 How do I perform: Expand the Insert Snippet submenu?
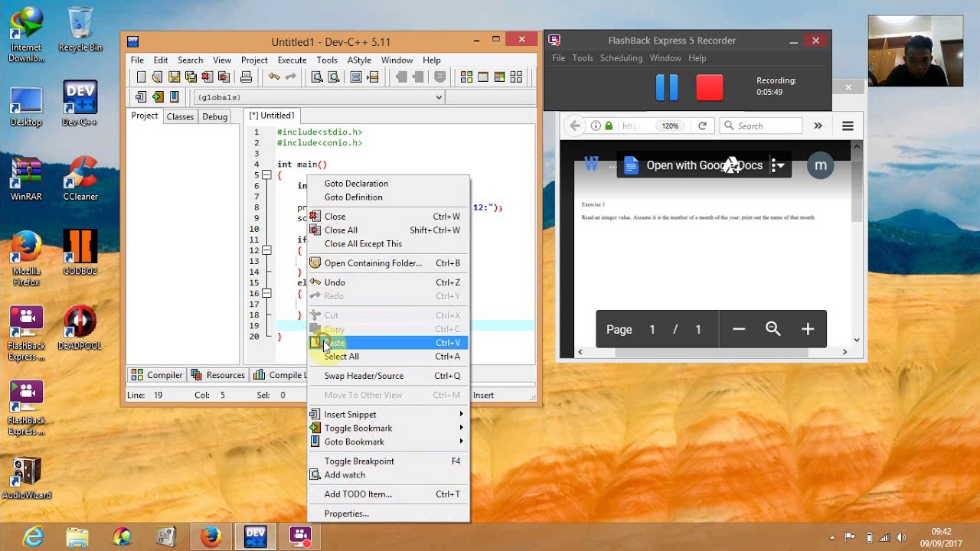[x=387, y=414]
